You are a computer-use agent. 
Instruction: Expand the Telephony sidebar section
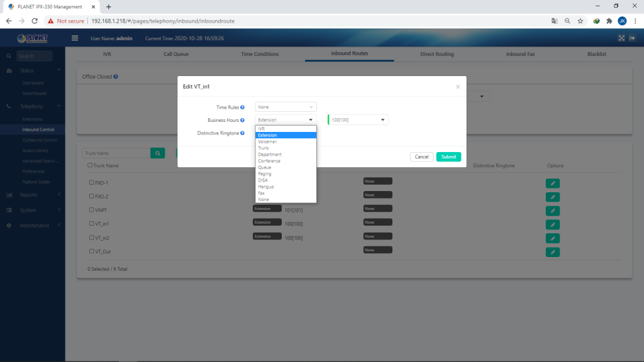pyautogui.click(x=33, y=106)
